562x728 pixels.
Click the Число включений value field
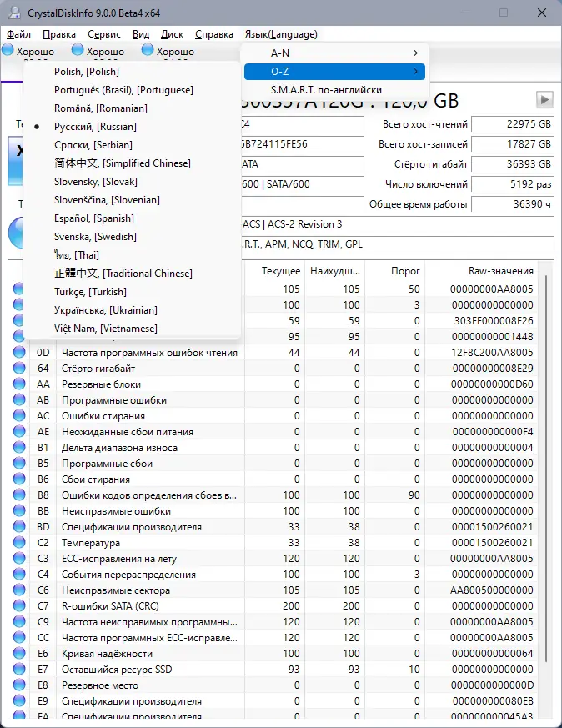point(512,183)
